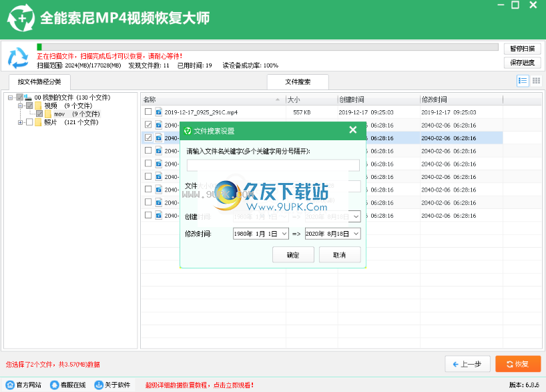Click the drive icon for 找到的文件
Image resolution: width=546 pixels, height=392 pixels.
(x=28, y=97)
